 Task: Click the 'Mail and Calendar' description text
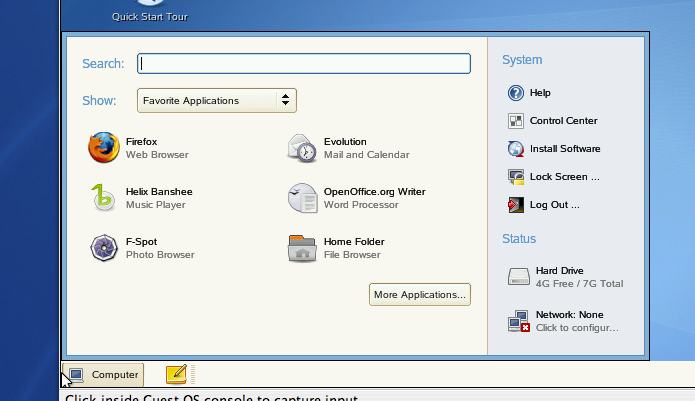pyautogui.click(x=367, y=155)
